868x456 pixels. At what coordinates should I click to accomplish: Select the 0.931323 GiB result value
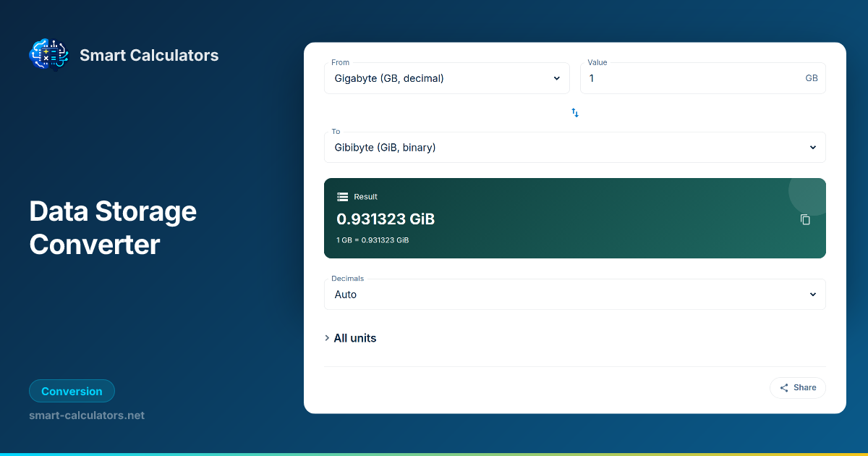click(x=386, y=219)
